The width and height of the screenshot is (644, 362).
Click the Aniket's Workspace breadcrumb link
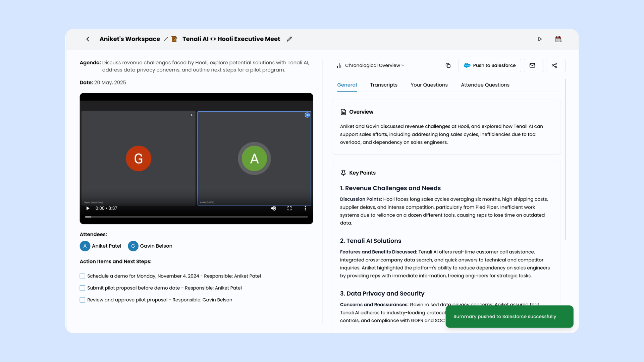pos(129,39)
